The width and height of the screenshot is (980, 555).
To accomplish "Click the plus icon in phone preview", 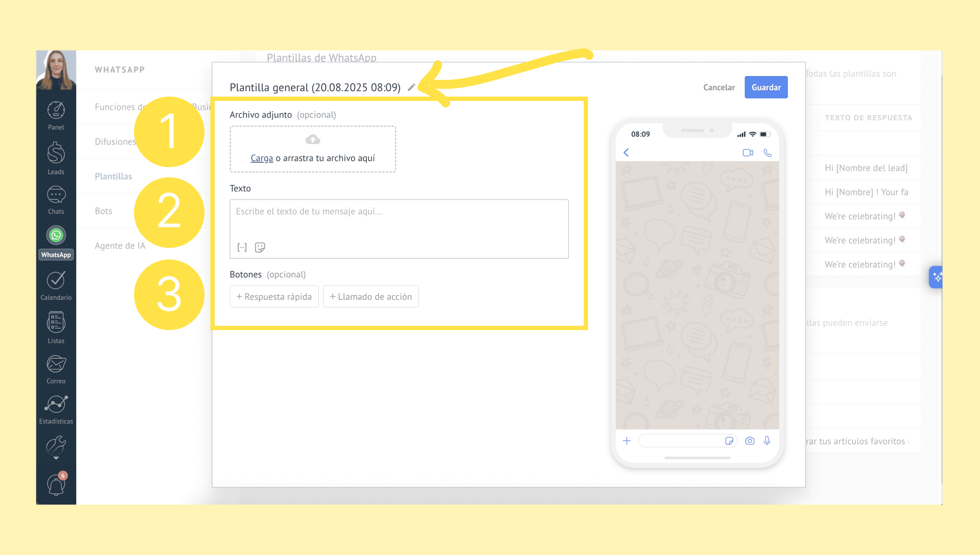I will click(627, 441).
